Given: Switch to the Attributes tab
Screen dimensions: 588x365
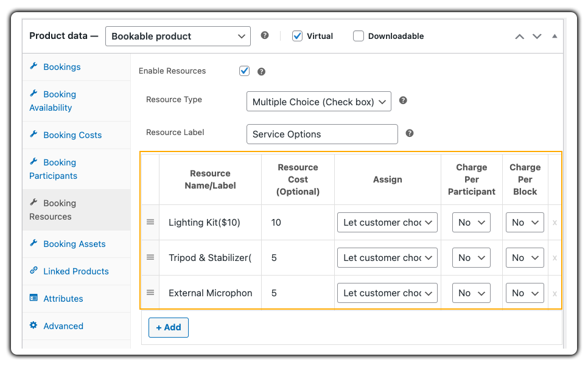Looking at the screenshot, I should point(77,299).
